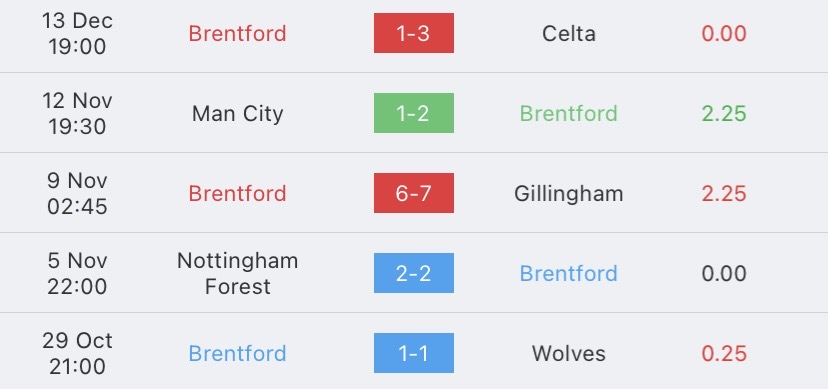This screenshot has height=389, width=828.
Task: Open Wolves team link
Action: (x=569, y=354)
